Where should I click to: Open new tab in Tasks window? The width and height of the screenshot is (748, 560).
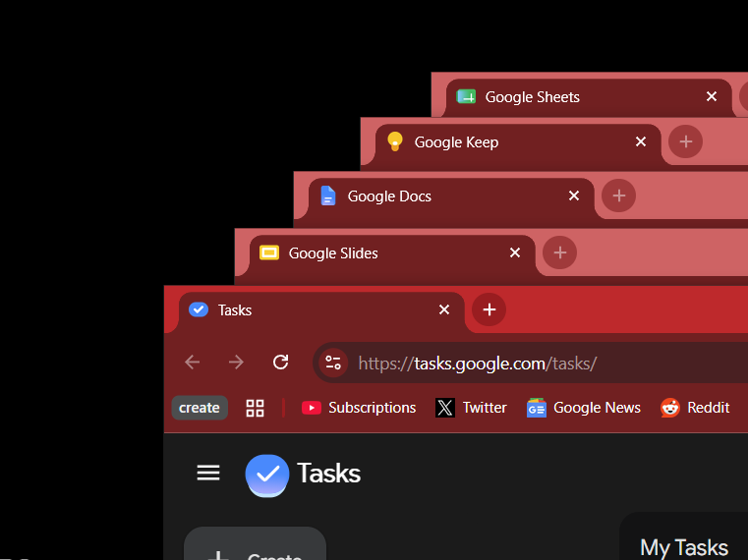click(489, 309)
